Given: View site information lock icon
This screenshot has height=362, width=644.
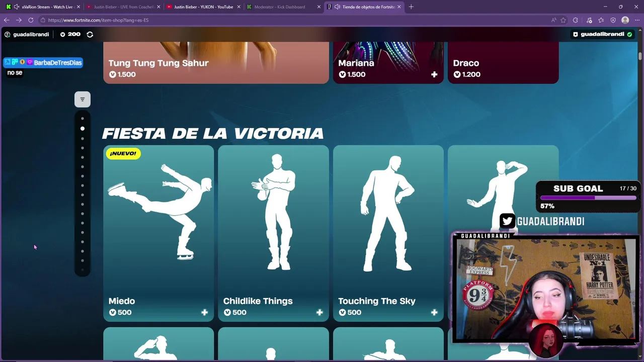Looking at the screenshot, I should [x=43, y=20].
